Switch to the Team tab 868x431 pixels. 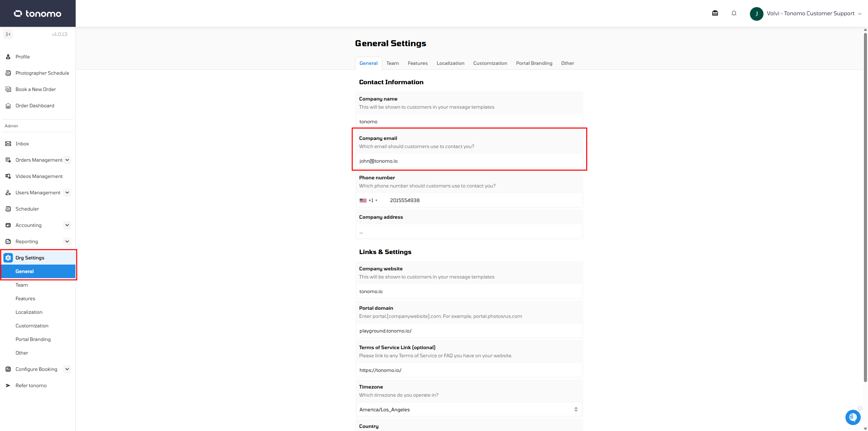pos(392,63)
